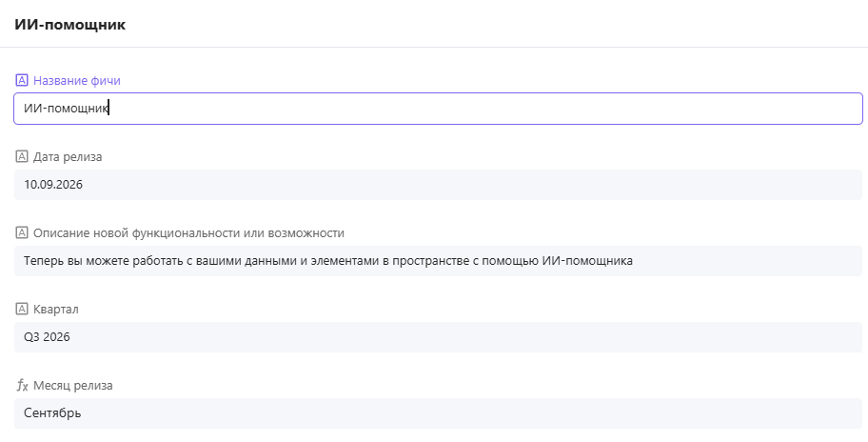
Task: Click the ИИ-помощник page title heading
Action: (70, 25)
